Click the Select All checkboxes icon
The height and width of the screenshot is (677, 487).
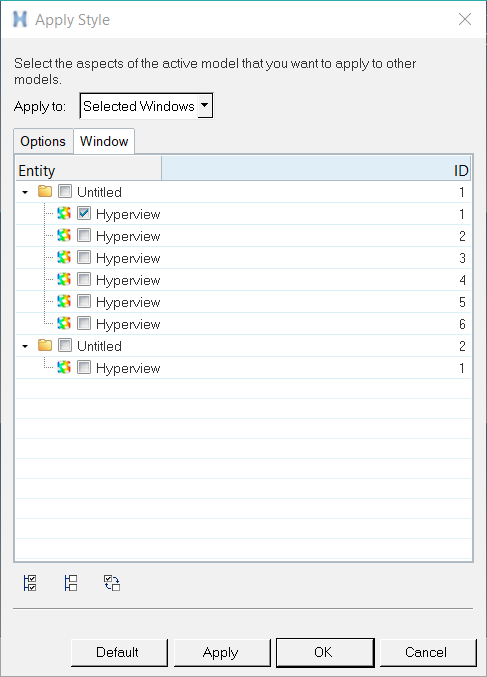click(30, 583)
